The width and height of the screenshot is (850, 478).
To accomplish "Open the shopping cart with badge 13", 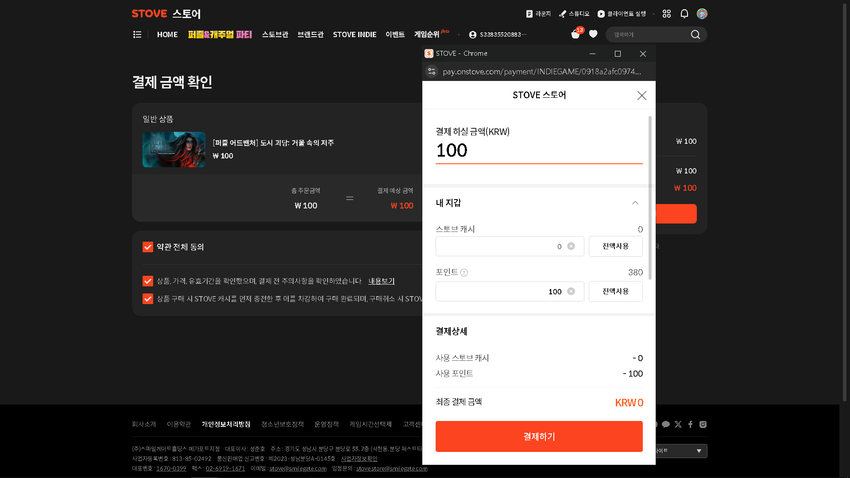I will (576, 34).
